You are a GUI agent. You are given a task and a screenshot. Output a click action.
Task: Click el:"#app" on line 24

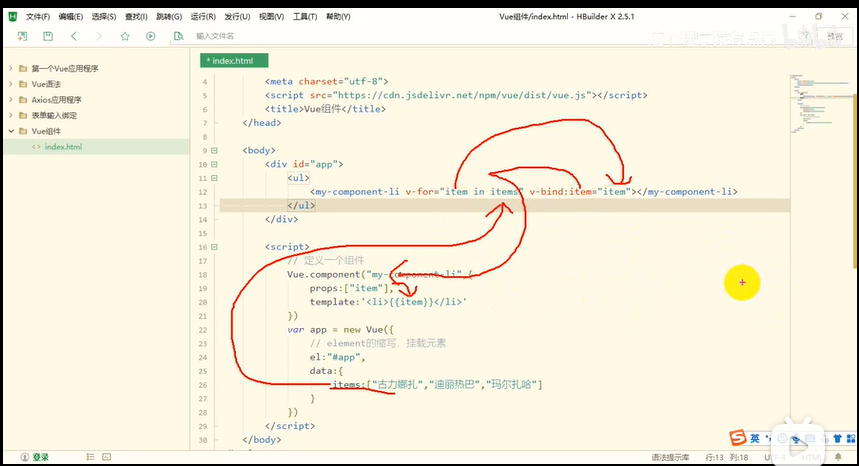(x=337, y=357)
